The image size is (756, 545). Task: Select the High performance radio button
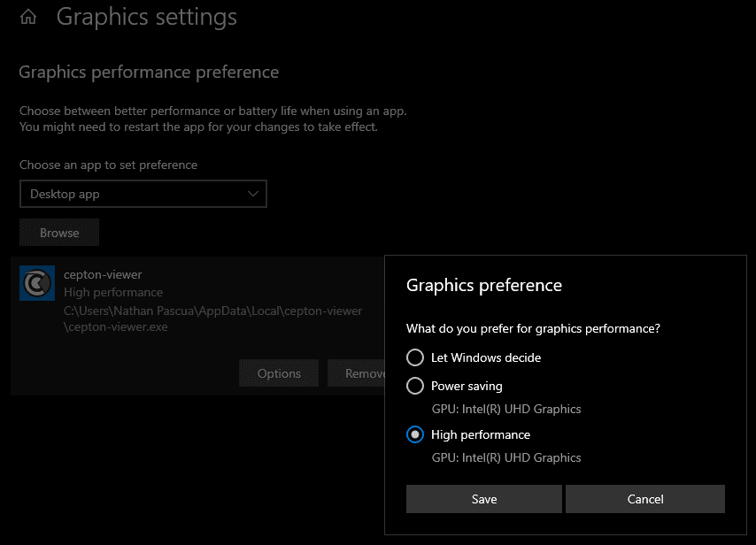[415, 434]
